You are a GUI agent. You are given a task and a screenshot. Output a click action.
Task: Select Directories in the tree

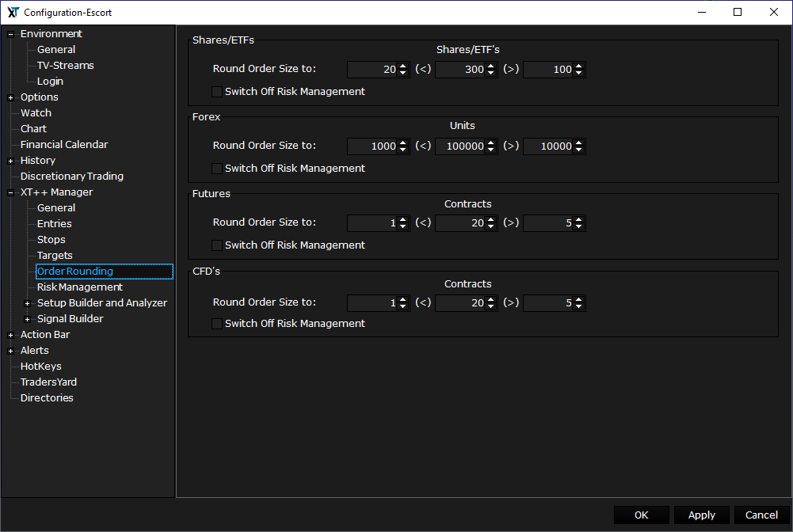pos(47,397)
